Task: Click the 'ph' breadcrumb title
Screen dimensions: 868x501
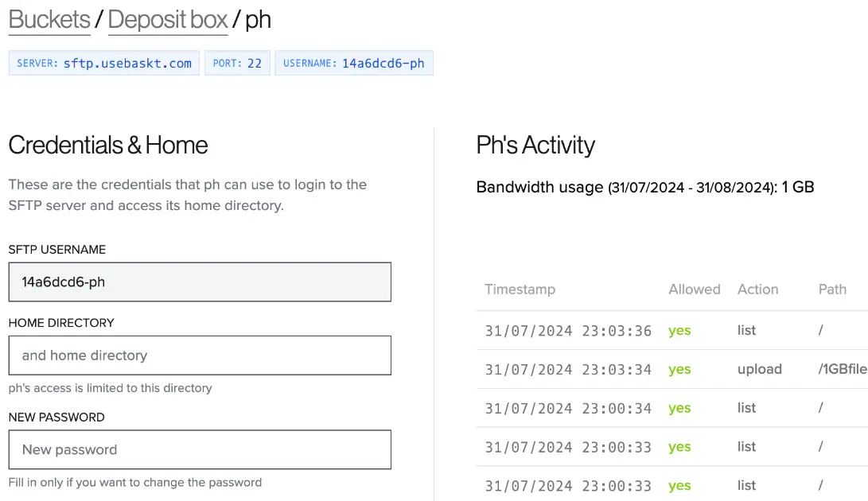Action: click(x=258, y=20)
